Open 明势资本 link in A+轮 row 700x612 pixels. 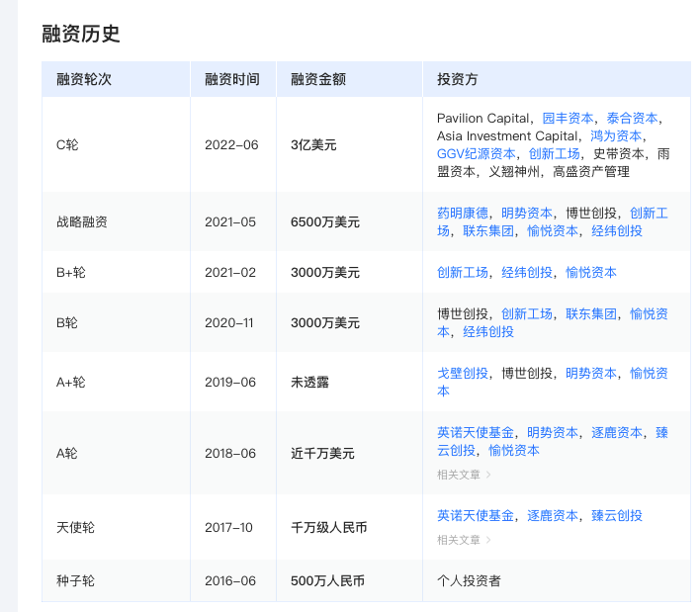(590, 373)
